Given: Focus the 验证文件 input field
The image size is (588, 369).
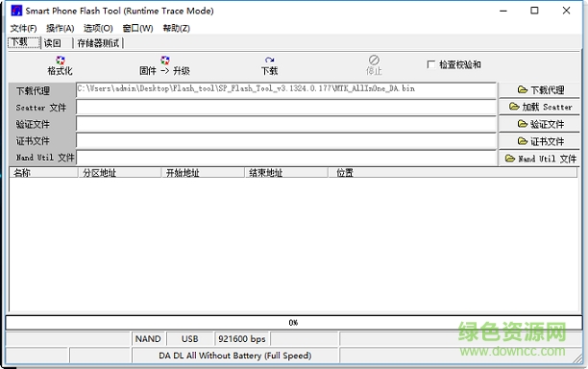Looking at the screenshot, I should tap(286, 124).
